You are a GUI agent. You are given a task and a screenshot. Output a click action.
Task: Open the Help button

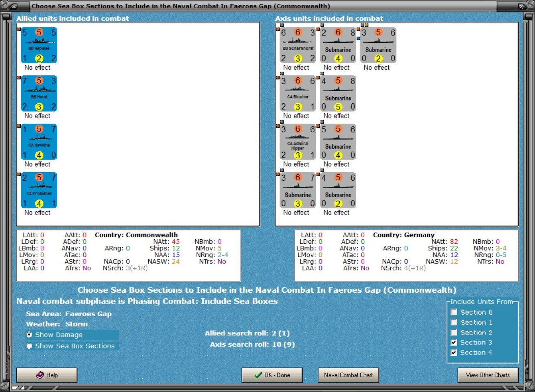[x=47, y=375]
